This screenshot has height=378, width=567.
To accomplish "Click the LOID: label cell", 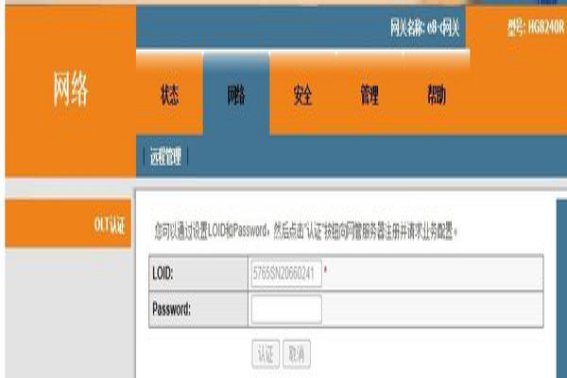I will tap(198, 273).
